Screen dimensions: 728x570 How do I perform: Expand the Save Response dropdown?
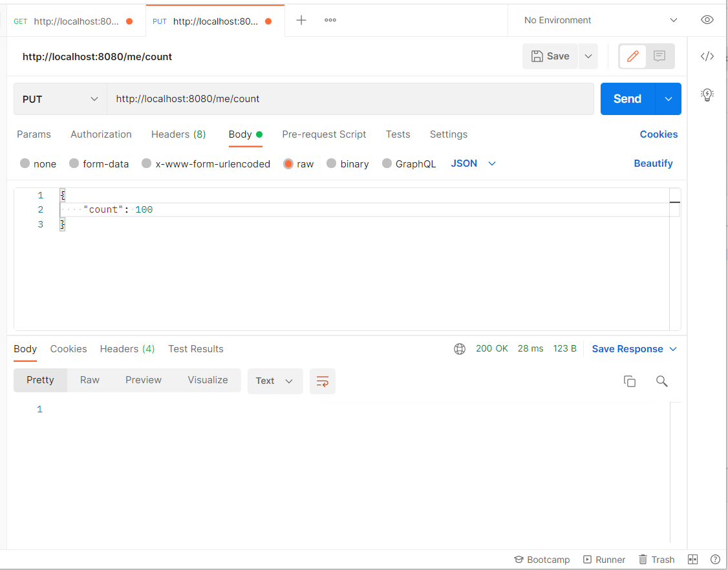tap(673, 348)
